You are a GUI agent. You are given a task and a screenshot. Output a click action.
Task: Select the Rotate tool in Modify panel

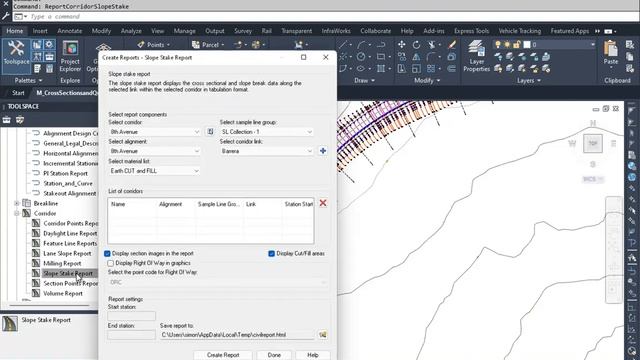coord(416,44)
